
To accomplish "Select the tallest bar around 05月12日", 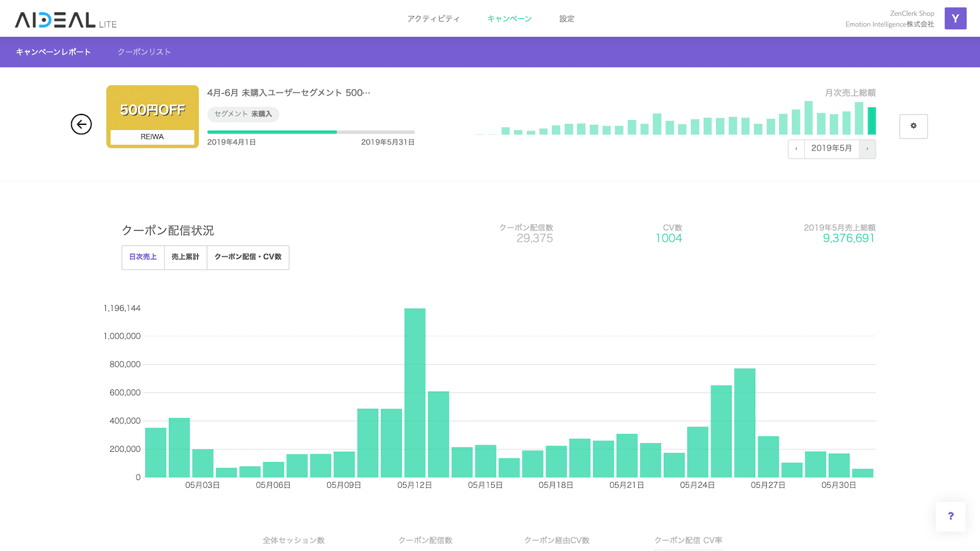I will click(x=415, y=392).
